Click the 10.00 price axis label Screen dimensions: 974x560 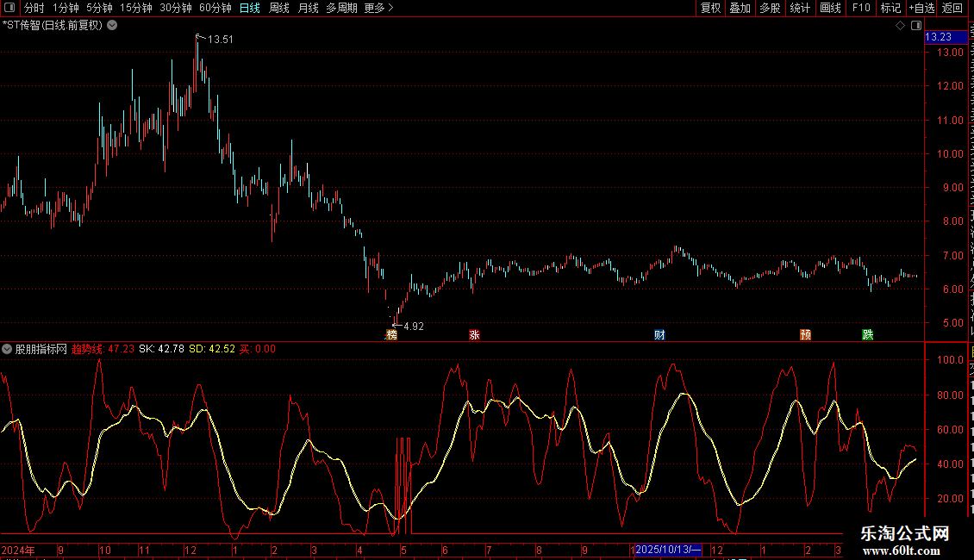point(951,154)
